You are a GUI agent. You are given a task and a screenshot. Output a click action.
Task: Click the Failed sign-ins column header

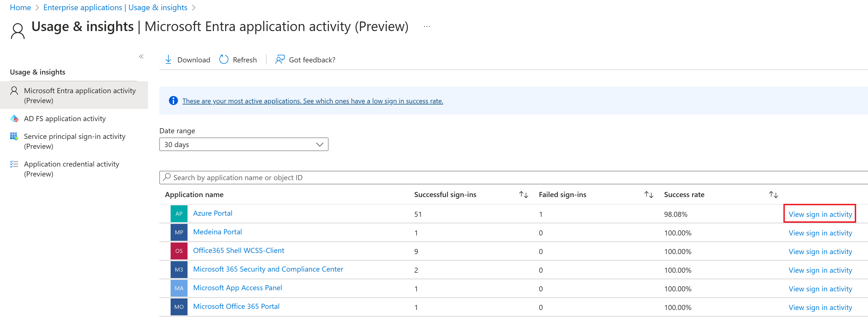click(562, 195)
